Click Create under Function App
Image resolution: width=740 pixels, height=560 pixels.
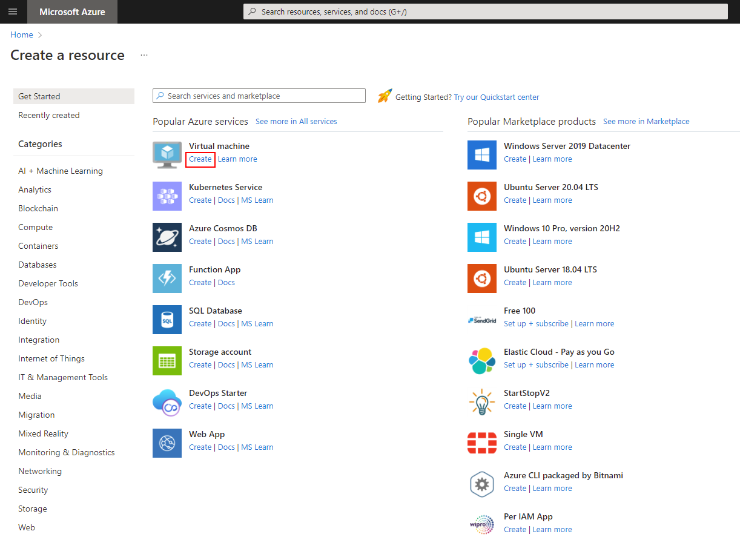click(x=200, y=283)
